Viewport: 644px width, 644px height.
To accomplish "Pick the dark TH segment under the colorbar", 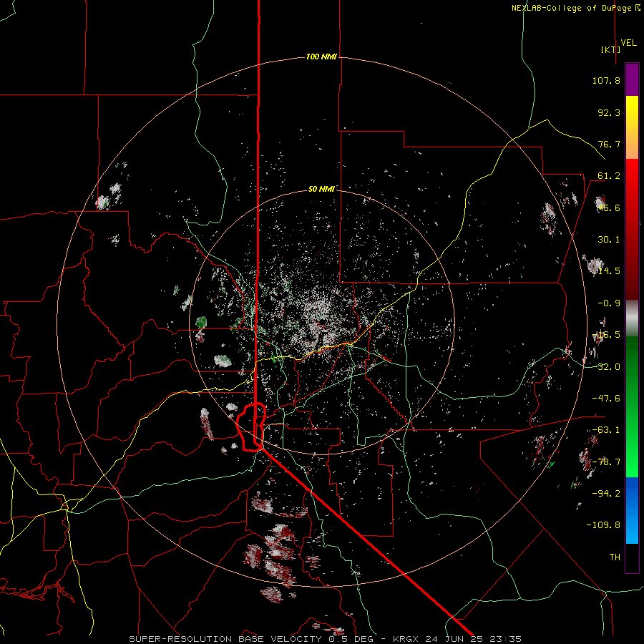I will coord(632,557).
